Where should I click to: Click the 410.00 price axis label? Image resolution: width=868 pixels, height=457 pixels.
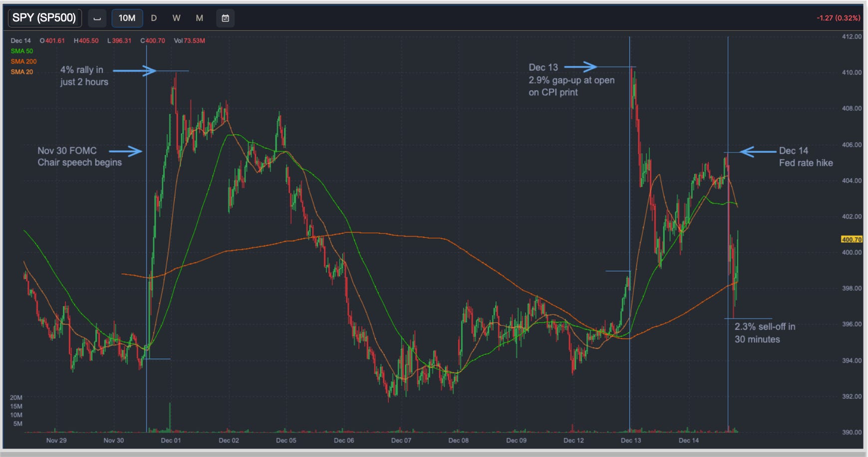pos(852,72)
